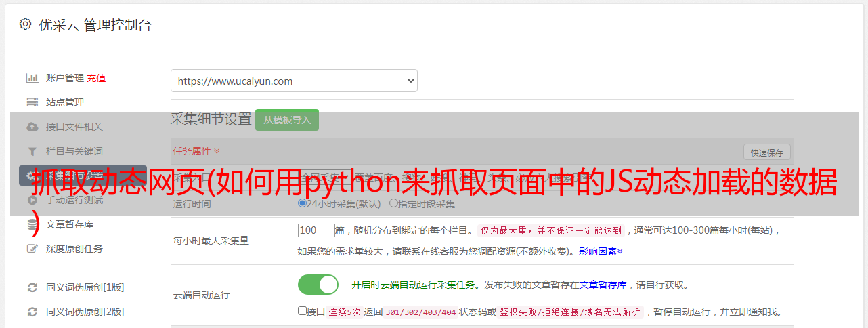The height and width of the screenshot is (328, 868).
Task: Click the 手动运行测试 play icon
Action: 32,200
